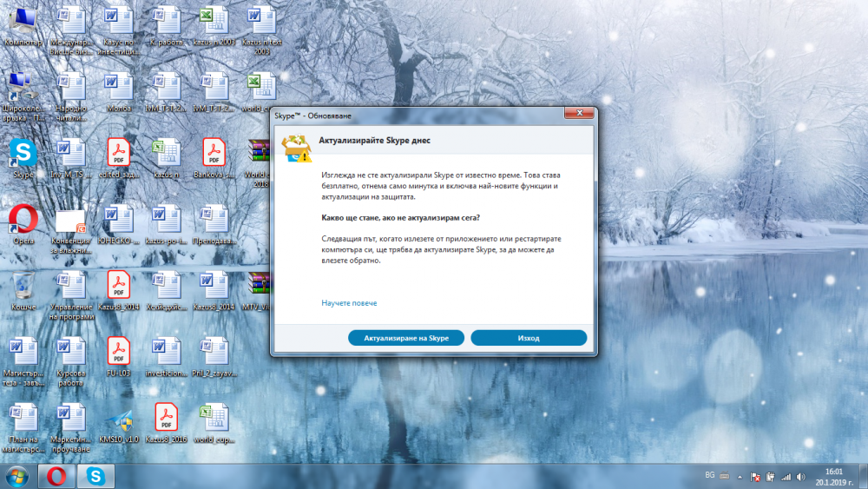Click the Skype update warning box icon
Image resolution: width=868 pixels, height=489 pixels.
297,149
